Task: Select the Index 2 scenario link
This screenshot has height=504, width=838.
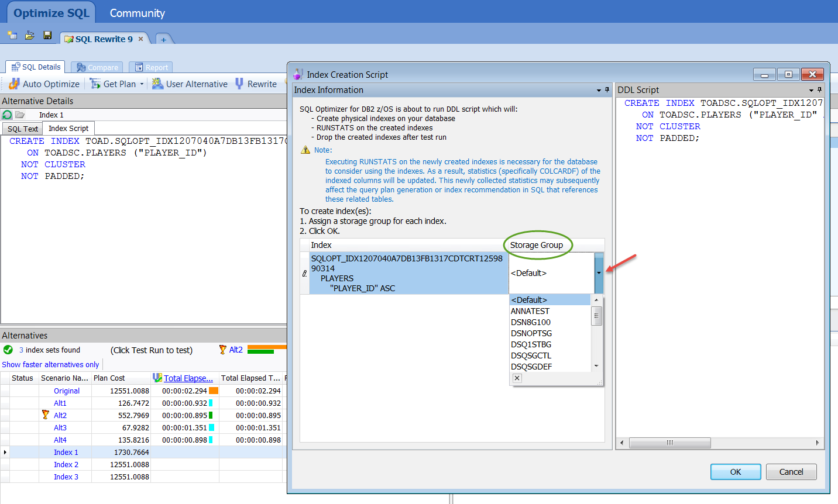Action: tap(66, 464)
